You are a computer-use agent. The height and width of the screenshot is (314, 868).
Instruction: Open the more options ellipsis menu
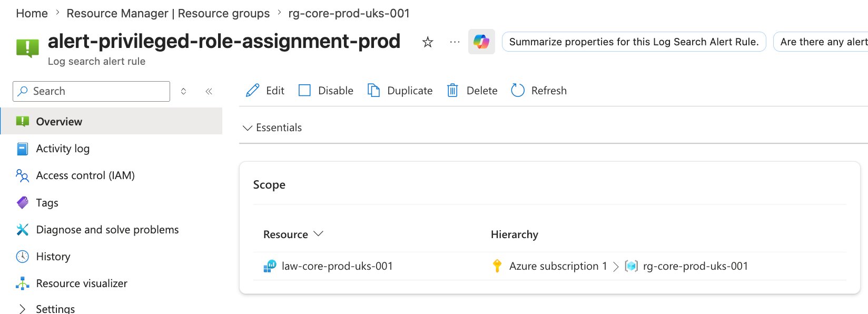tap(455, 42)
